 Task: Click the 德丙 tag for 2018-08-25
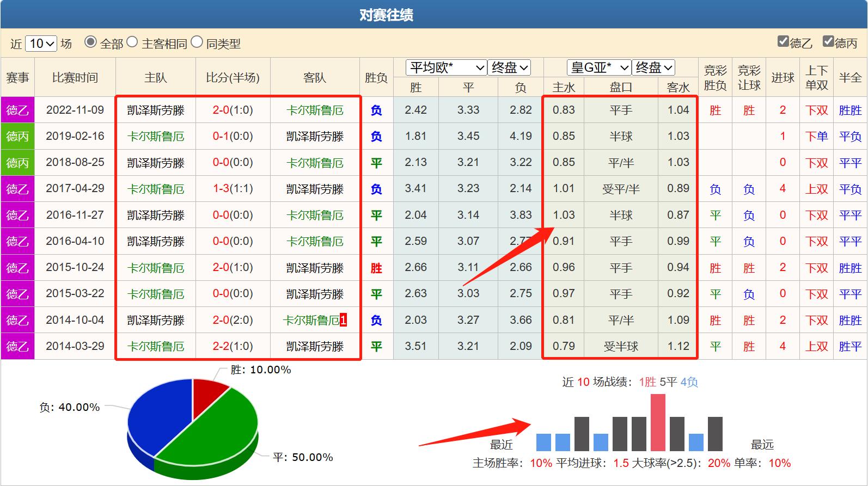click(17, 163)
